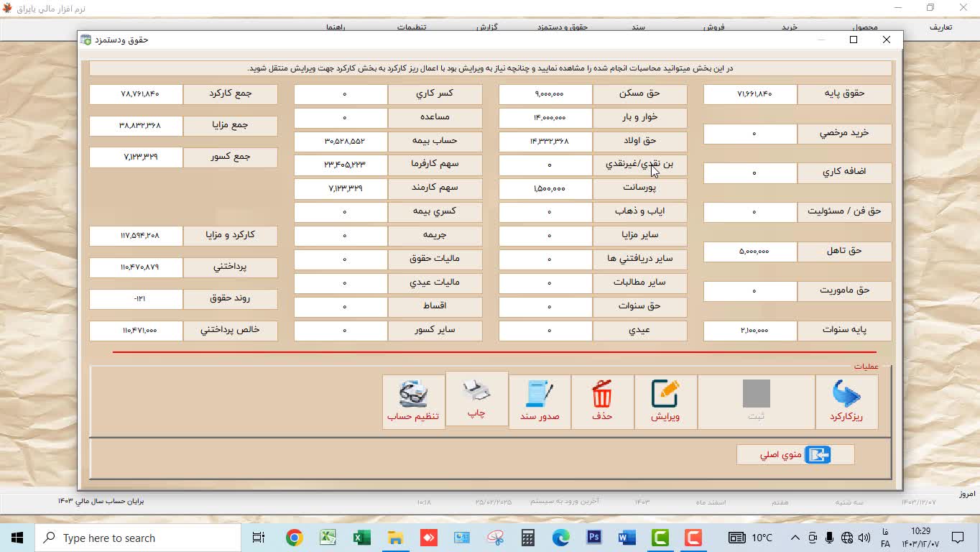Open the red AnyDesk taskbar icon

point(429,538)
